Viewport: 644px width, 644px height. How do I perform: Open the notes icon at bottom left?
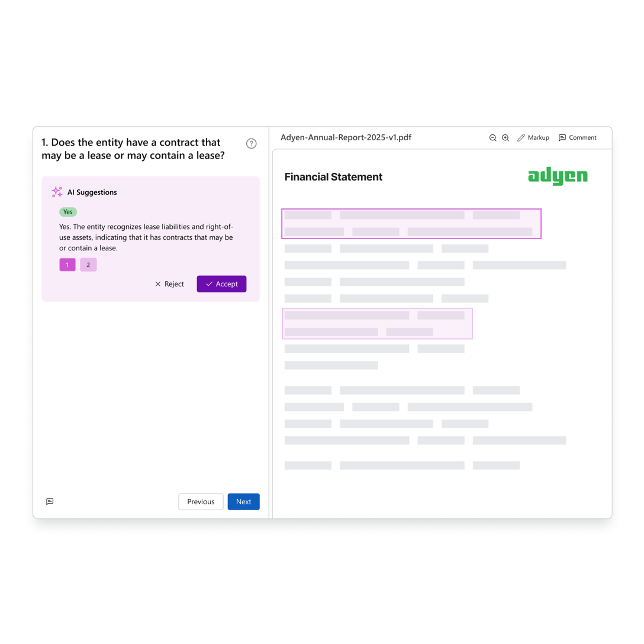[x=50, y=501]
